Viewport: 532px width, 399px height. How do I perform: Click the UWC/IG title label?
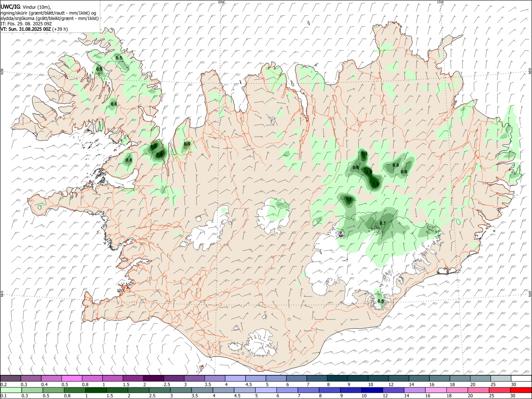pos(11,7)
